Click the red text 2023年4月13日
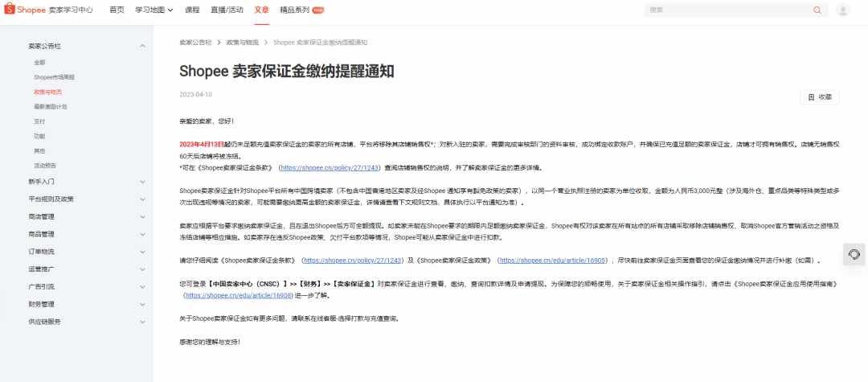The image size is (868, 382). pos(202,144)
